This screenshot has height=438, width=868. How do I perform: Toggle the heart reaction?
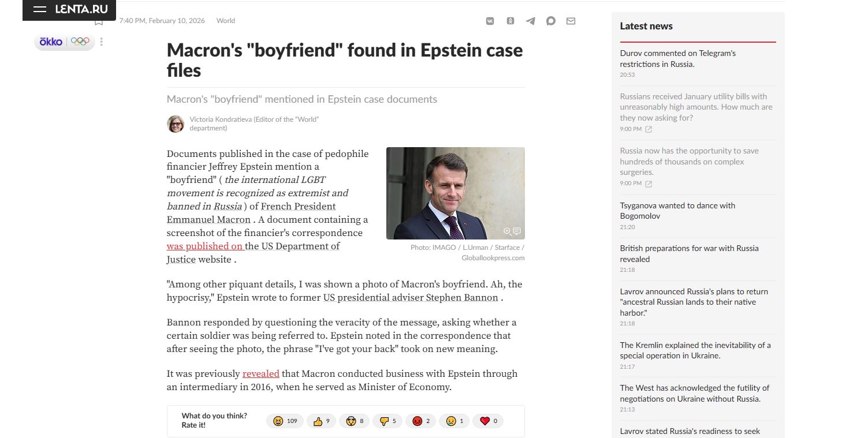pos(488,421)
